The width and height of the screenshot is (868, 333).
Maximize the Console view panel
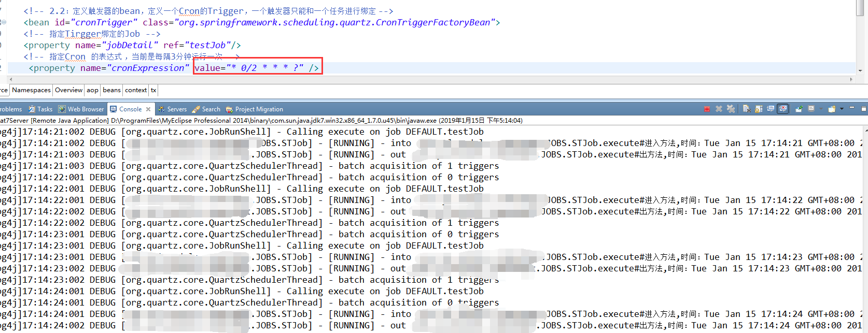pos(863,109)
